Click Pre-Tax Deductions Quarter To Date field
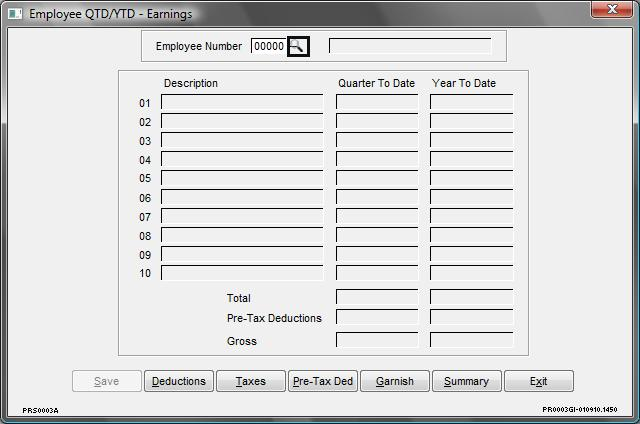640x424 pixels. click(377, 317)
